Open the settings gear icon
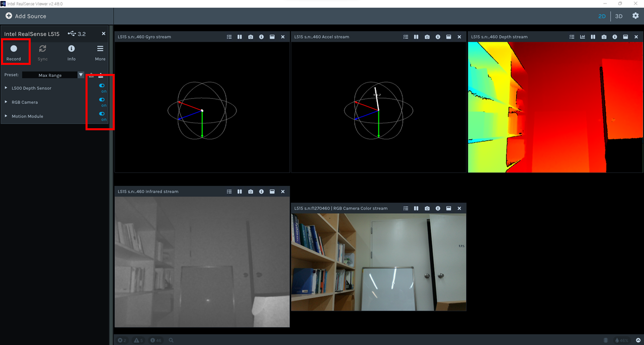The width and height of the screenshot is (644, 345). click(635, 16)
